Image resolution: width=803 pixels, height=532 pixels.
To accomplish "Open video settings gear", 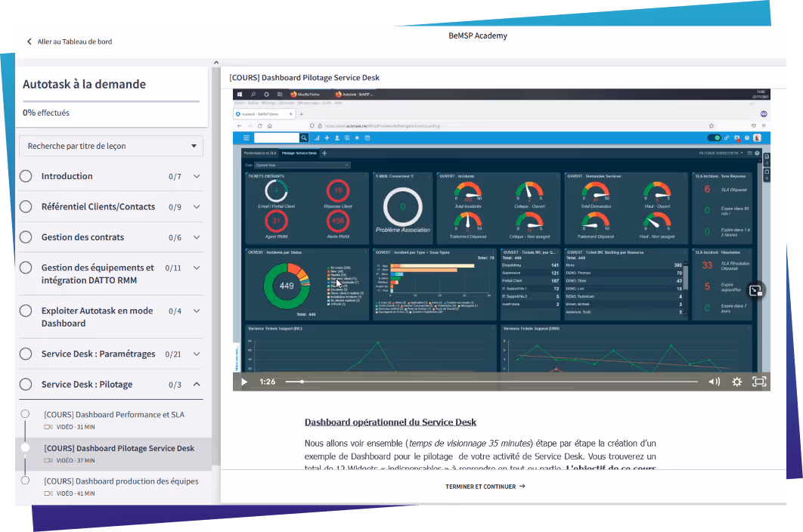I will pos(737,382).
